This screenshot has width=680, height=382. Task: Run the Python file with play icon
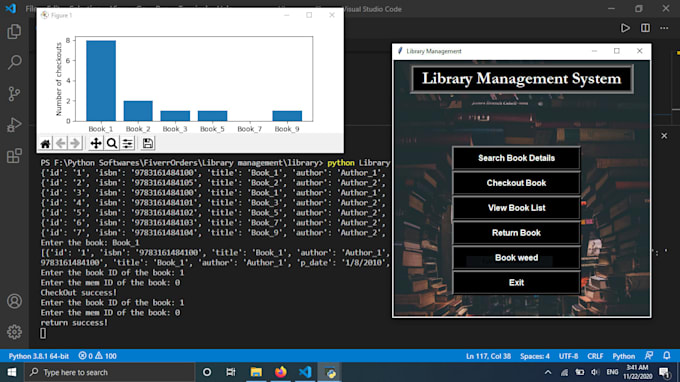(625, 28)
